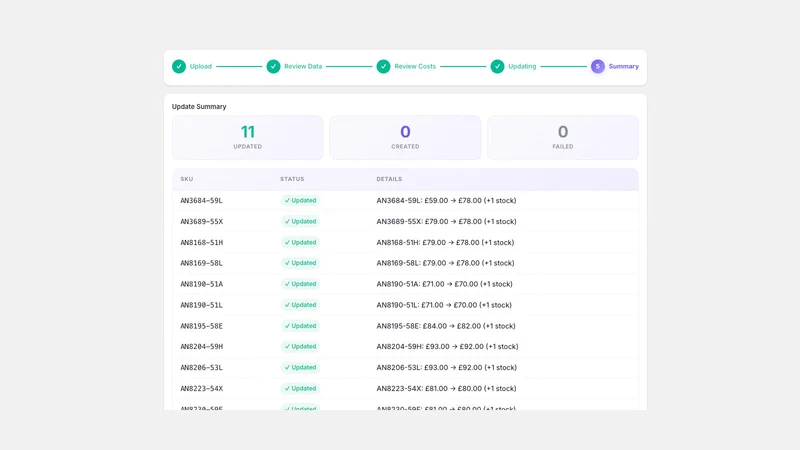This screenshot has width=800, height=450.
Task: Click the 0 Created summary card
Action: click(x=405, y=138)
